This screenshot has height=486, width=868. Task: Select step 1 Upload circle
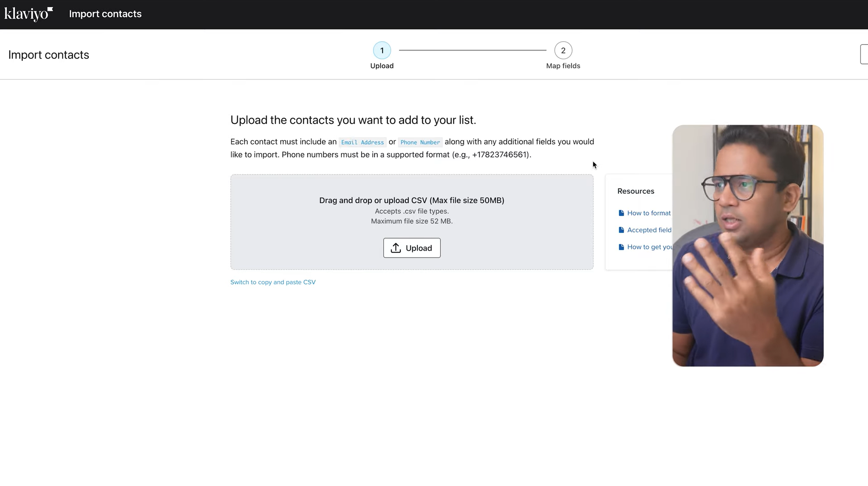[x=382, y=50]
